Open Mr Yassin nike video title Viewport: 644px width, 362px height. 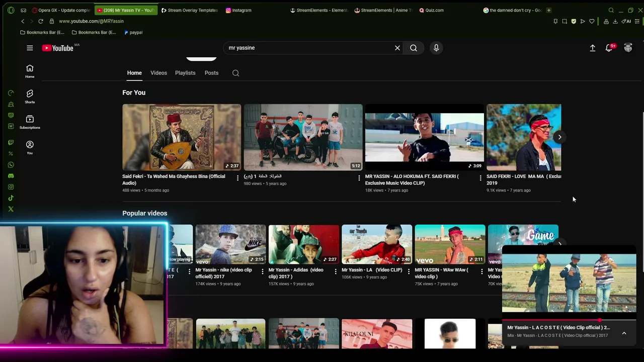(x=224, y=273)
